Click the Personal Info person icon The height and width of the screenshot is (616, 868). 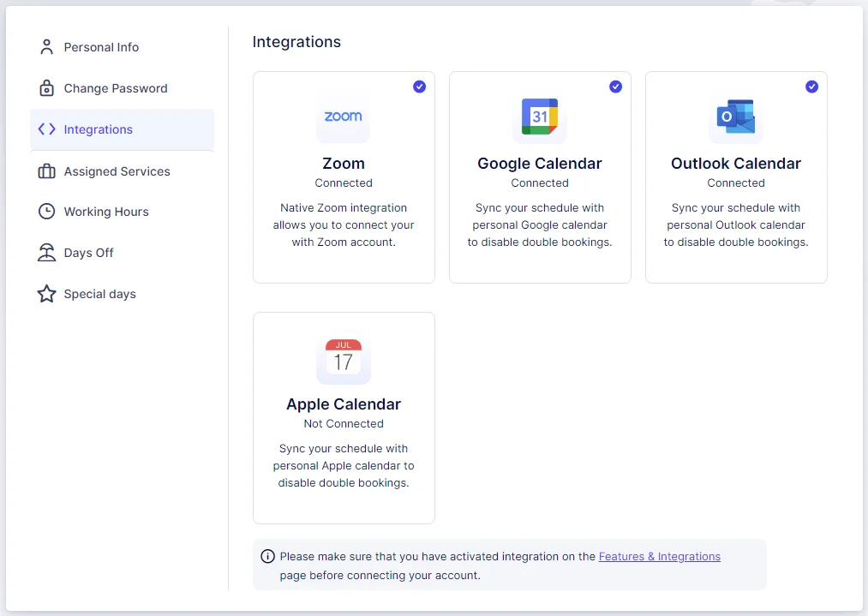click(47, 47)
